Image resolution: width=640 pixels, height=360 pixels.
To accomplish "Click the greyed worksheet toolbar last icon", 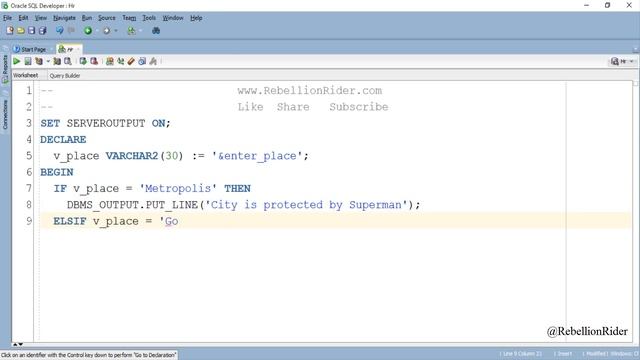I will (x=153, y=61).
